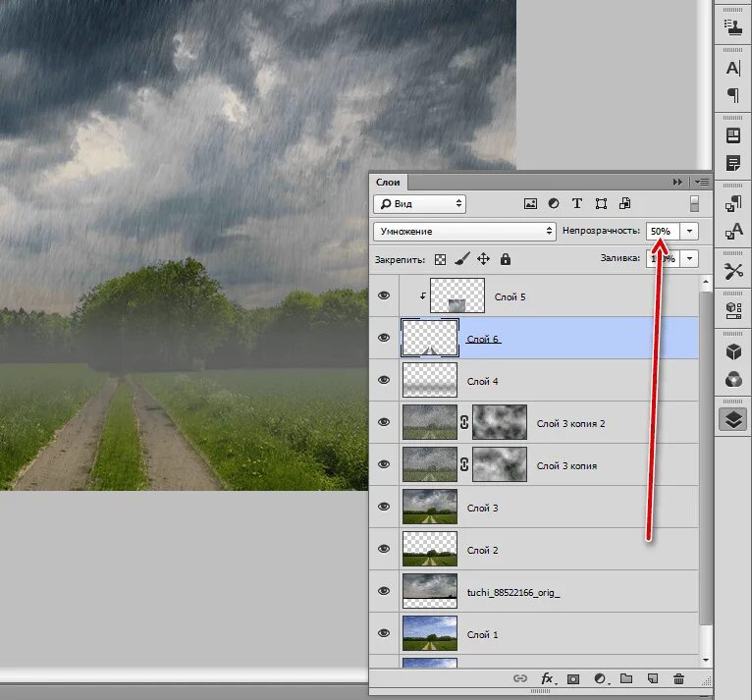
Task: Open the Channels panel icon
Action: 732,379
